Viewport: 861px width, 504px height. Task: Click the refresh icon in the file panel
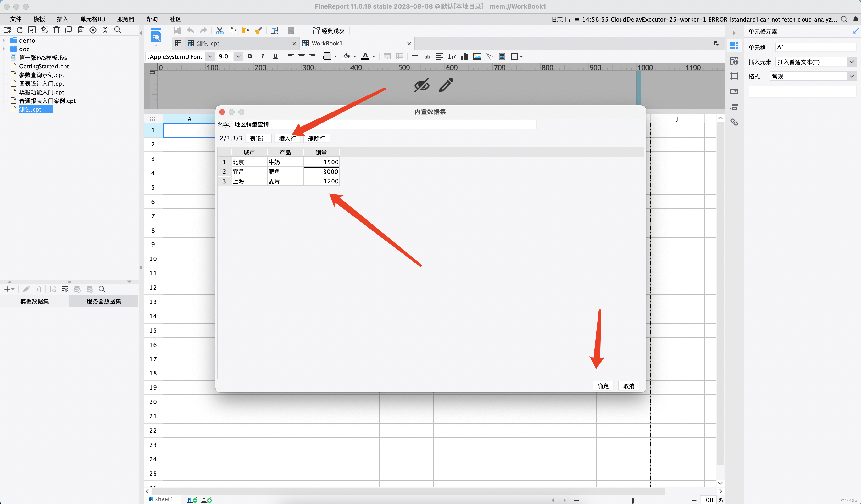20,30
